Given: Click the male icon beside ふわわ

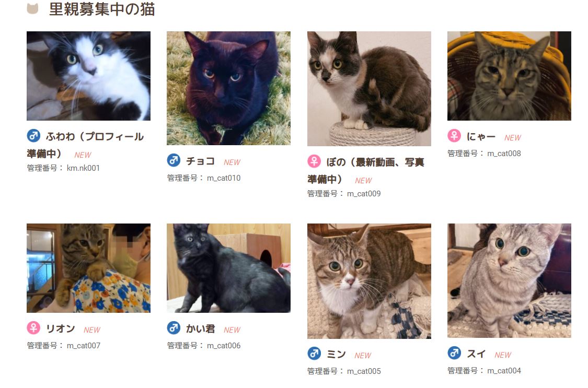Looking at the screenshot, I should [x=34, y=136].
